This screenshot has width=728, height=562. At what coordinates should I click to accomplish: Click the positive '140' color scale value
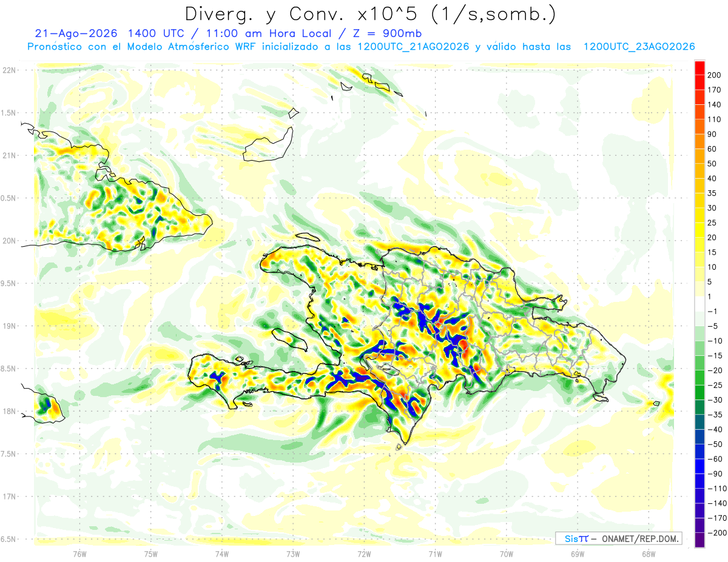click(x=715, y=105)
